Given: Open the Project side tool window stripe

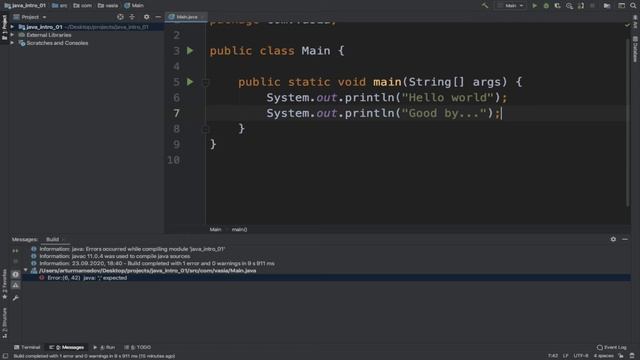Looking at the screenshot, I should (x=4, y=28).
